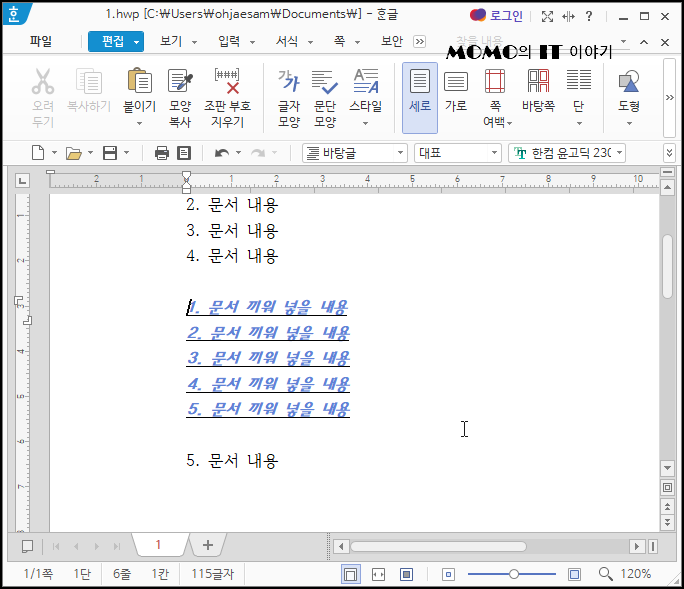Expand the quick toolbar overflow chevron

pyautogui.click(x=670, y=153)
